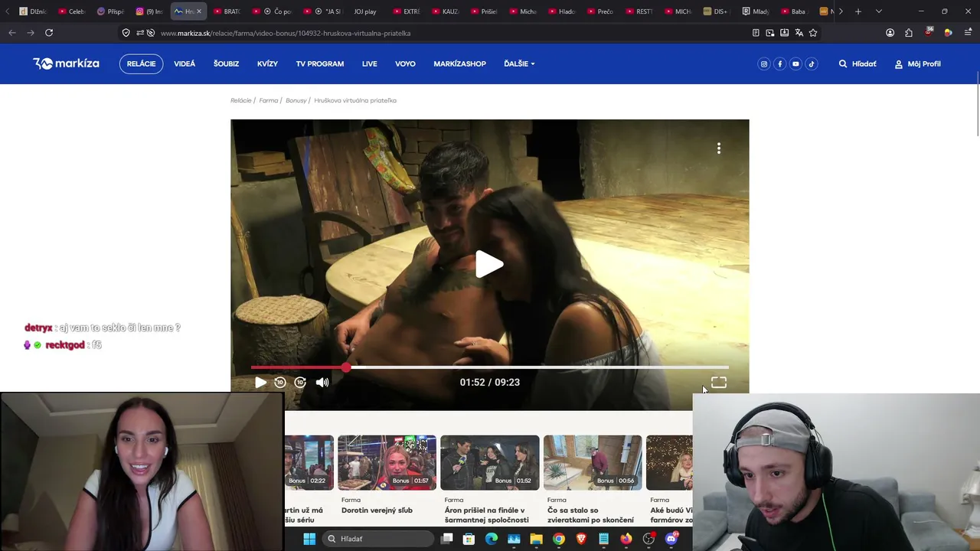Screen dimensions: 980x551
Task: Play the video with the center play button
Action: (489, 264)
